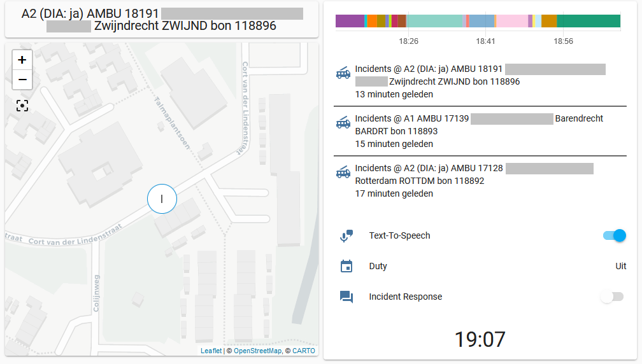Open the CARTO attribution link
Viewport: 642px width, 364px height.
tap(304, 351)
